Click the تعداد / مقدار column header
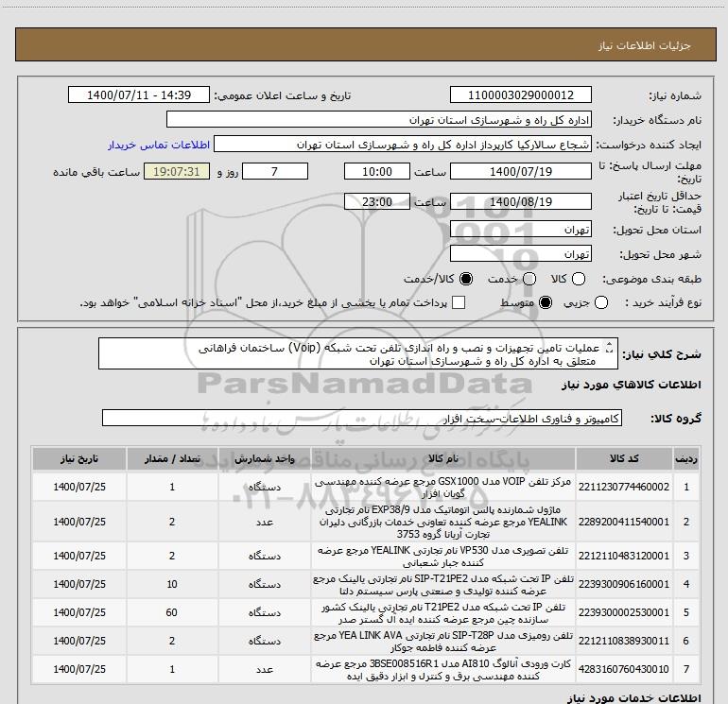 (x=172, y=459)
